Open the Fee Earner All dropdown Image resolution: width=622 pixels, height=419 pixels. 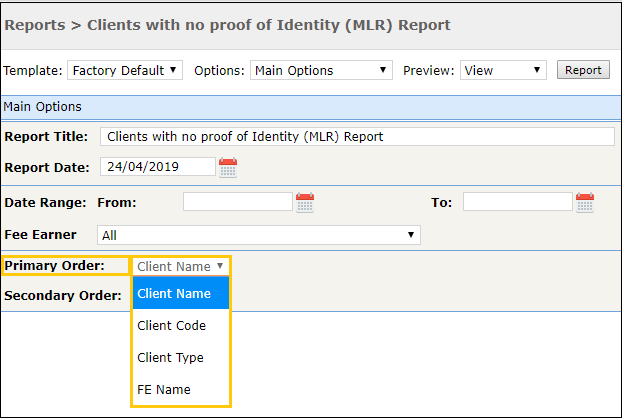(259, 235)
